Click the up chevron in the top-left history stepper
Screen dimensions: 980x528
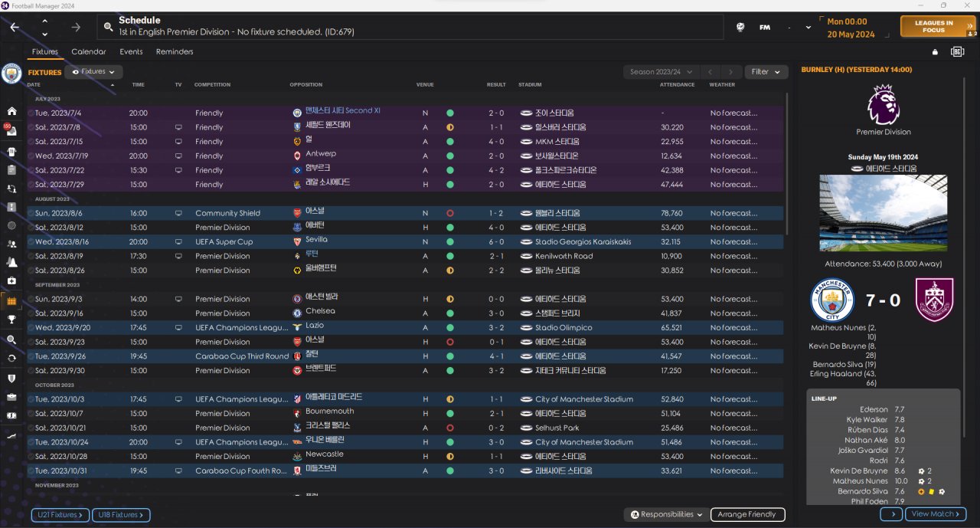[x=44, y=21]
